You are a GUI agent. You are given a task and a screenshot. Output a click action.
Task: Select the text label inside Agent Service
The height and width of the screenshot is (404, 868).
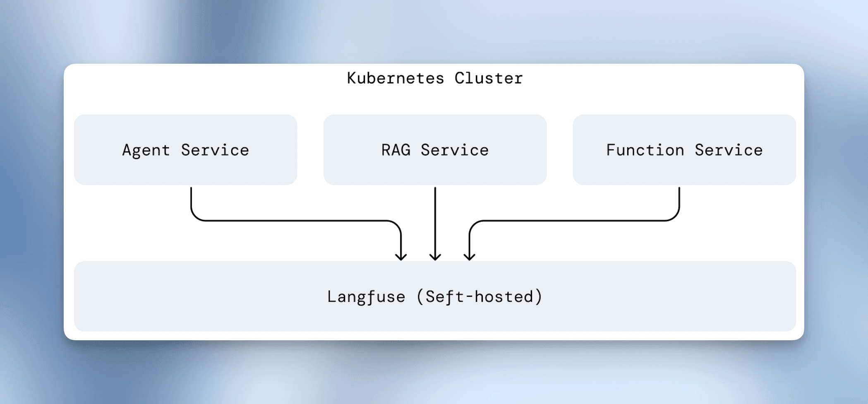coord(185,150)
